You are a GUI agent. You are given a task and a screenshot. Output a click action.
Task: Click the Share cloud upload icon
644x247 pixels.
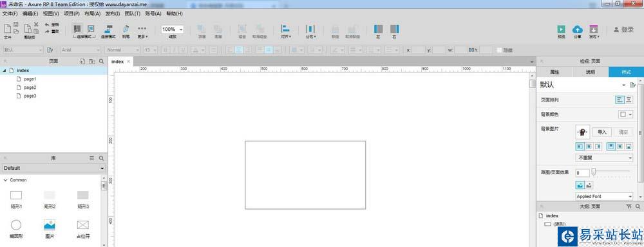[x=578, y=29]
